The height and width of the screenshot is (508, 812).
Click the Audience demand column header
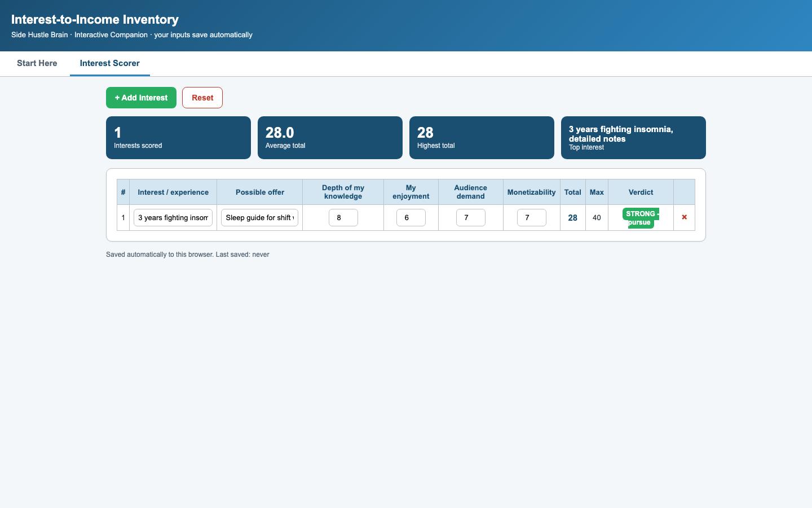(x=470, y=192)
